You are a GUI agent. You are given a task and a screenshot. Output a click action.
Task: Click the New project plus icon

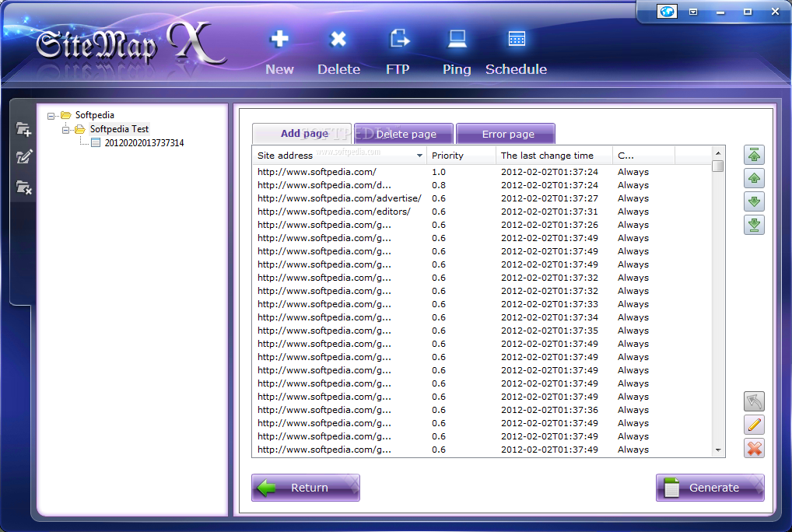(279, 39)
